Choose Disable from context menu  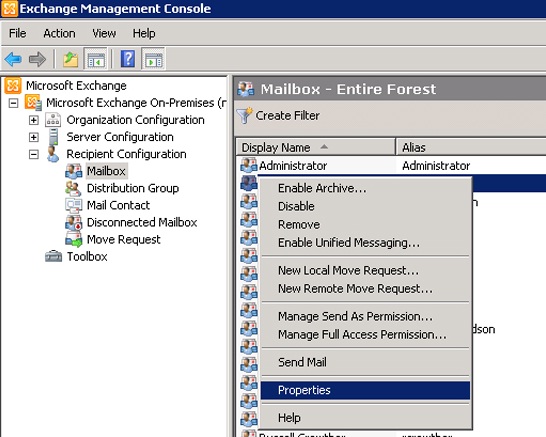click(x=365, y=206)
